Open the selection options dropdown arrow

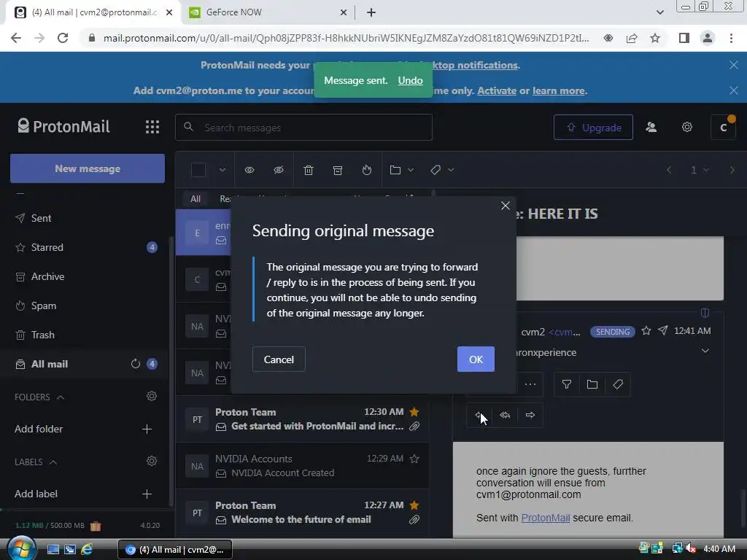tap(222, 170)
